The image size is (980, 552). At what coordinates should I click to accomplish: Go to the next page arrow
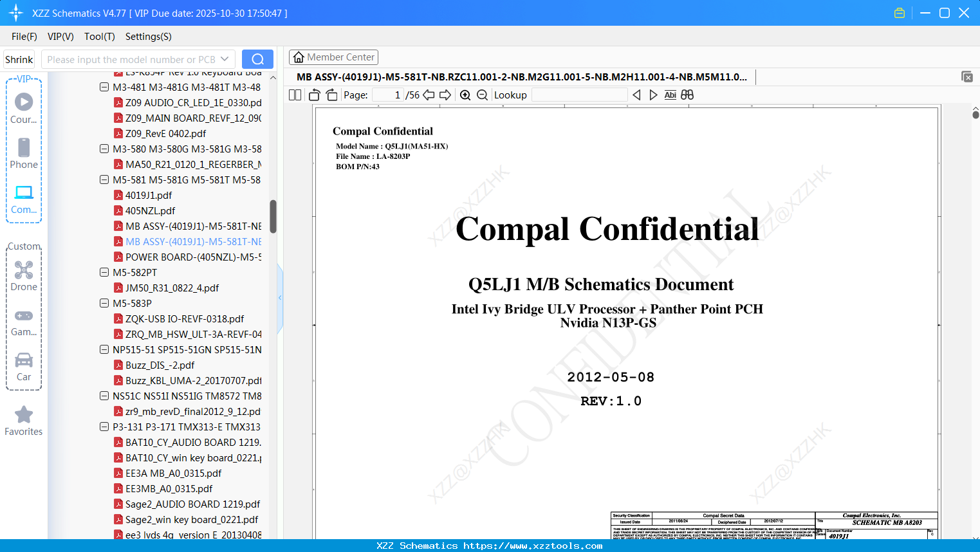pos(445,95)
